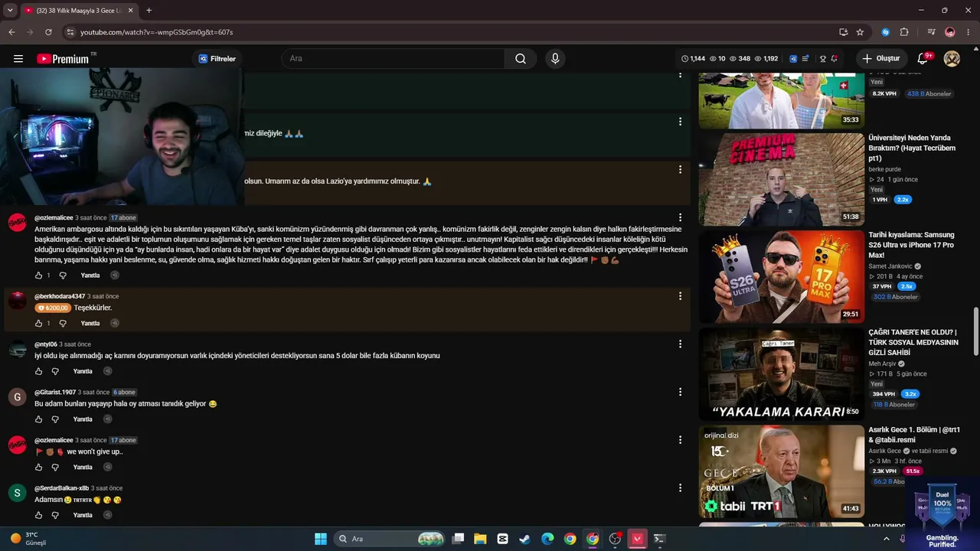Open the Valorant taskbar icon
The width and height of the screenshot is (980, 551).
tap(637, 539)
